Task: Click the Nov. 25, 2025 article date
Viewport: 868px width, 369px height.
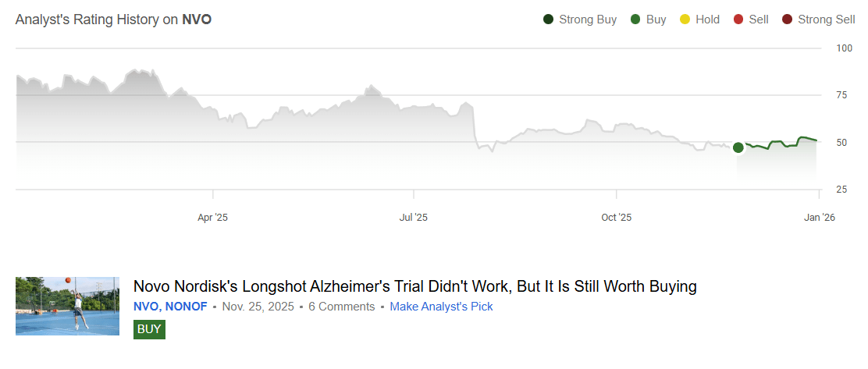Action: click(x=258, y=307)
